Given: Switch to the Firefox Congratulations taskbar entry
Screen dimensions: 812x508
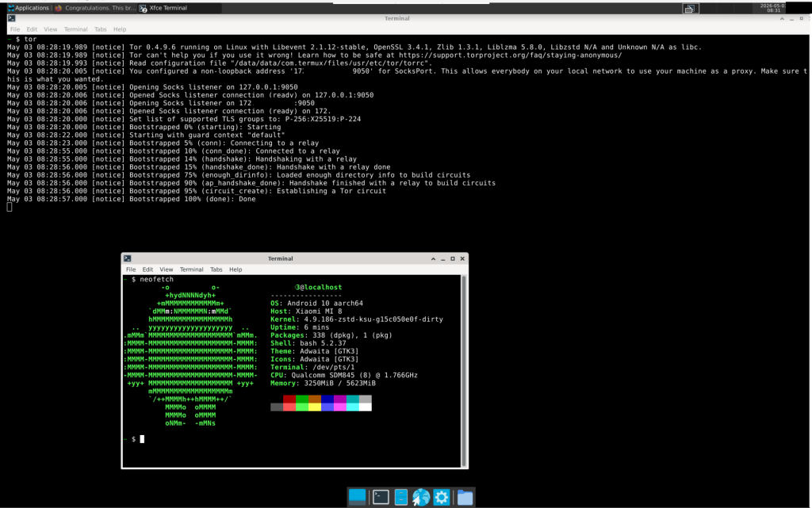Looking at the screenshot, I should tap(95, 8).
